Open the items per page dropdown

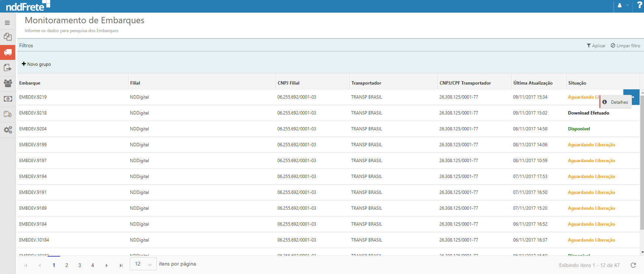(x=143, y=264)
